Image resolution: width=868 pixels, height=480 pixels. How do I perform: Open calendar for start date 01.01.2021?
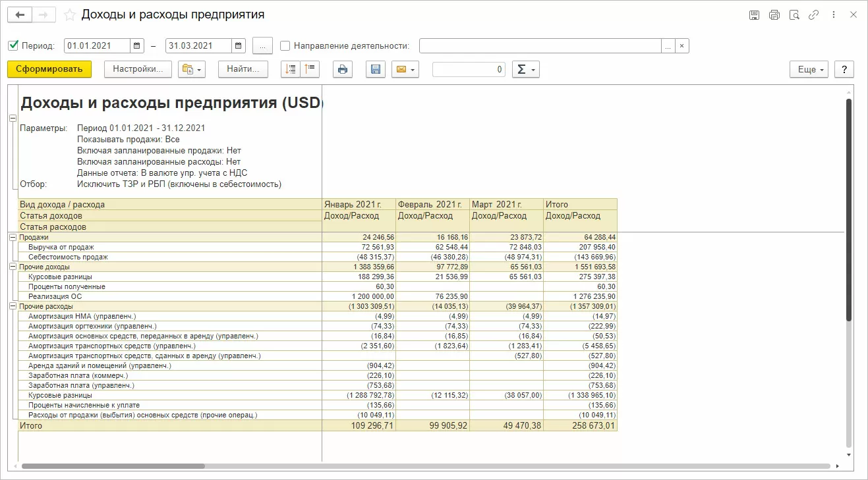(137, 46)
